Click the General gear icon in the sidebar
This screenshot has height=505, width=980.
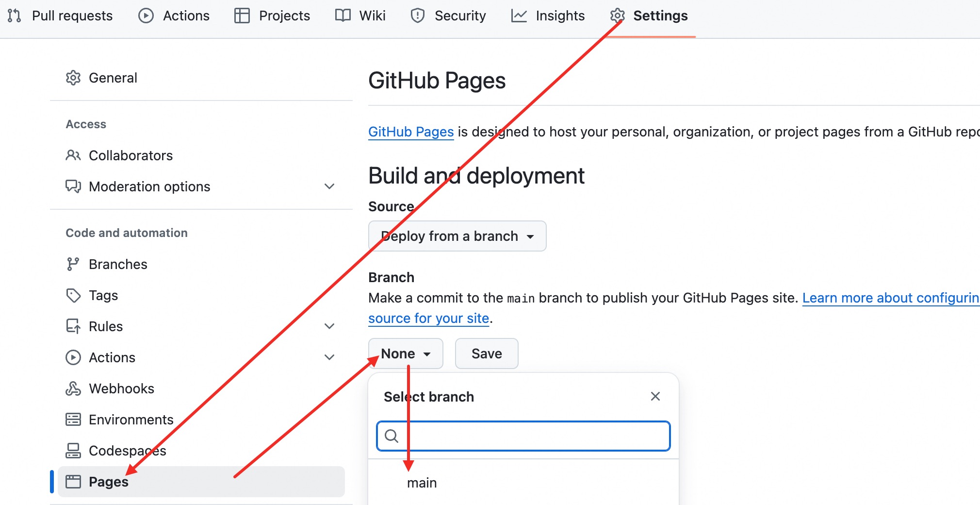(73, 78)
